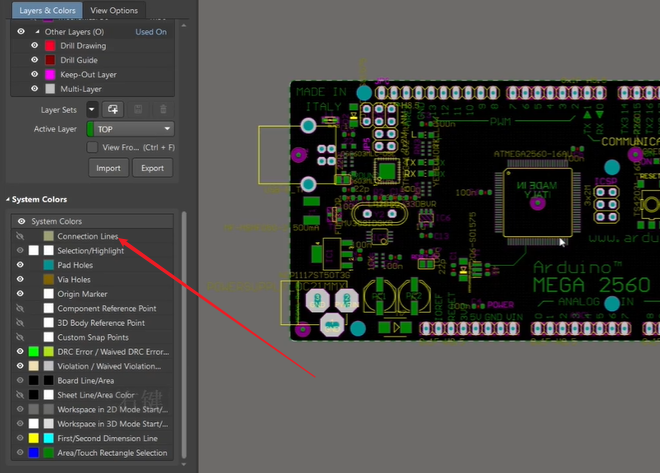Viewport: 660px width, 473px height.
Task: Click the USB connector footprint on PCB
Action: click(x=297, y=155)
